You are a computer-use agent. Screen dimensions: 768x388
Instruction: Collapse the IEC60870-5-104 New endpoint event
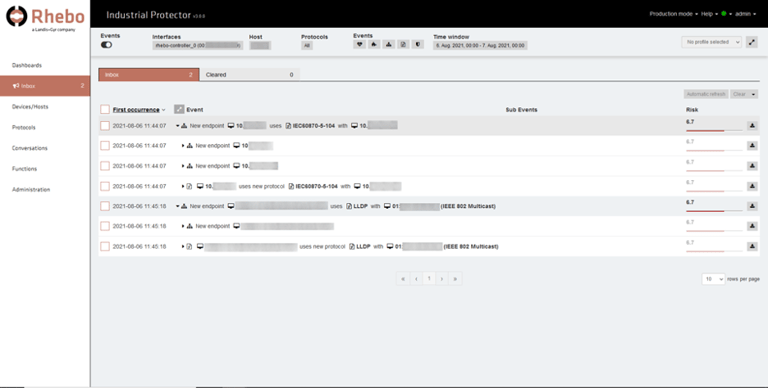tap(178, 126)
